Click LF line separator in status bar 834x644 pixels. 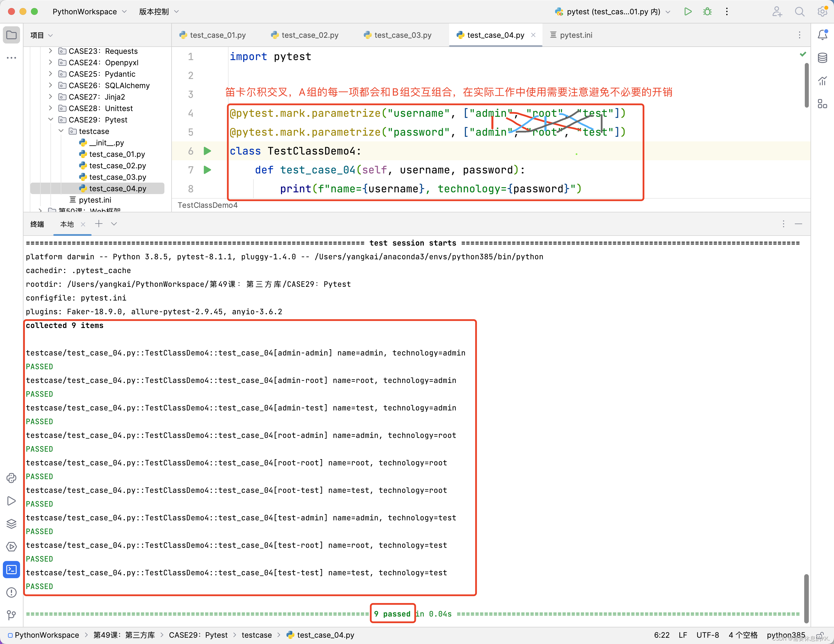tap(682, 635)
